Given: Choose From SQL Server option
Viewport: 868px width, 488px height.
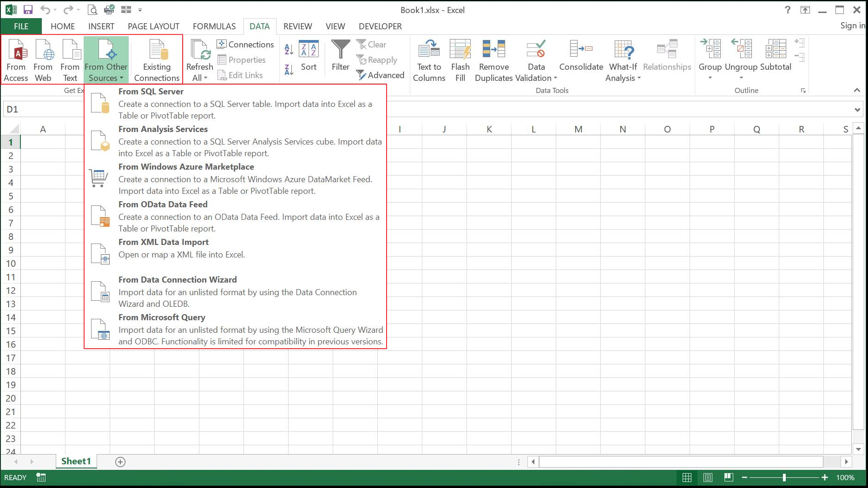Looking at the screenshot, I should click(x=236, y=103).
